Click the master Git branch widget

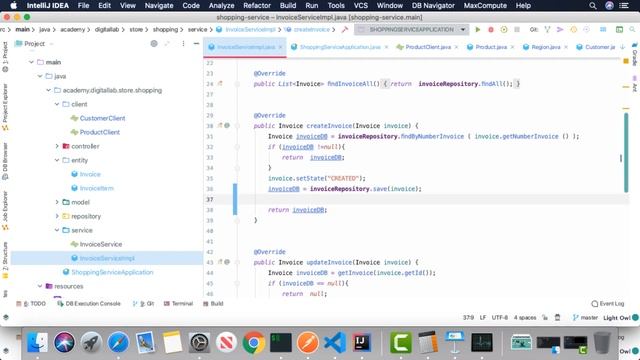click(x=585, y=318)
